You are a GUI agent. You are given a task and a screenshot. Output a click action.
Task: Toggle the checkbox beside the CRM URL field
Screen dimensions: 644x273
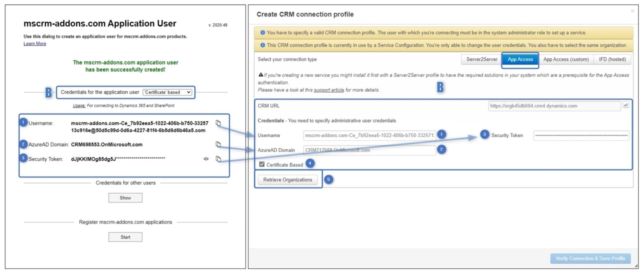(x=626, y=106)
